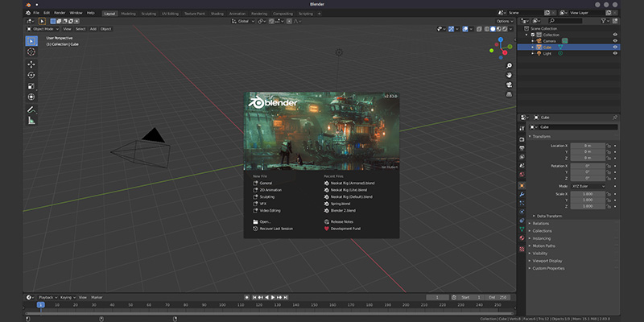
Task: Click the viewport zoom magnifier icon
Action: [x=510, y=66]
